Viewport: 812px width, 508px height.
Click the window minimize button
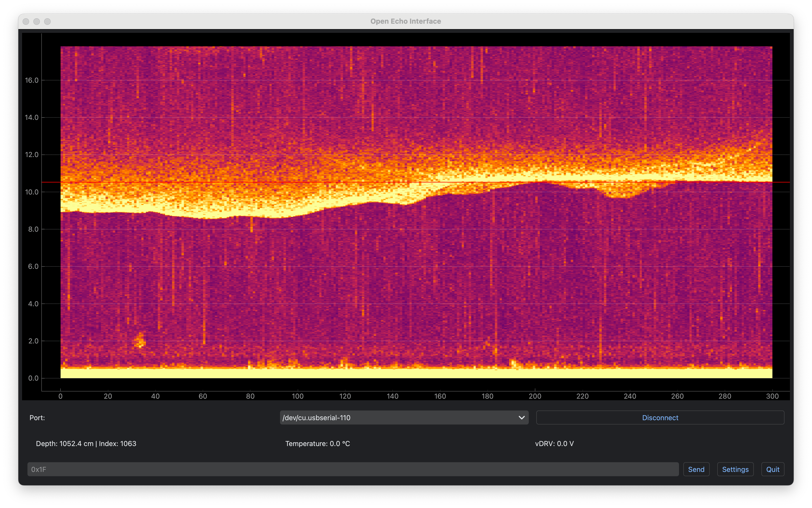[37, 22]
